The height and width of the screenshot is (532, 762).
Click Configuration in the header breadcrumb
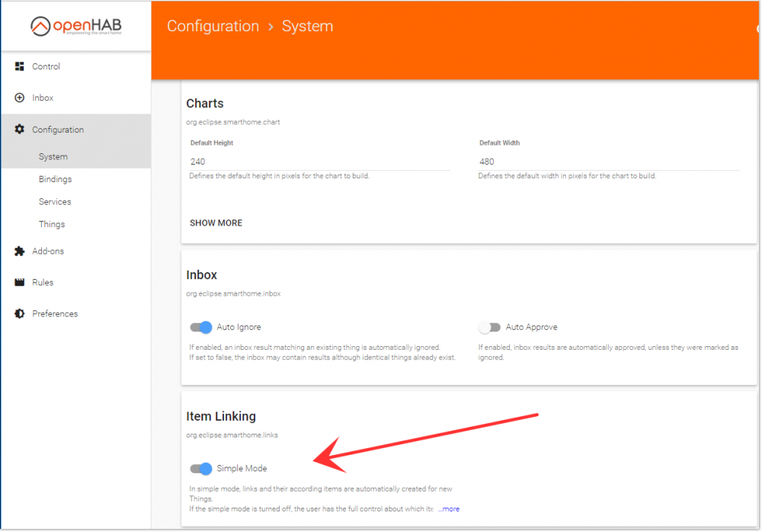(213, 26)
